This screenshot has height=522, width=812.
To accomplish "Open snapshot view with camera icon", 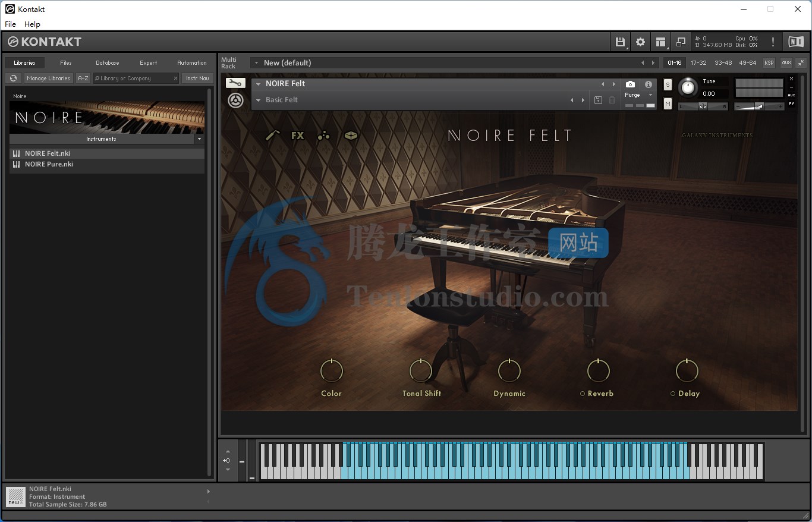I will (x=630, y=84).
